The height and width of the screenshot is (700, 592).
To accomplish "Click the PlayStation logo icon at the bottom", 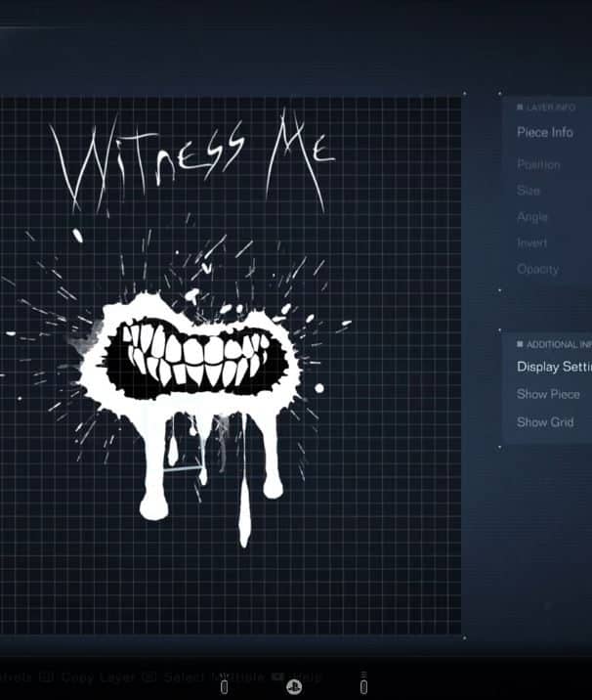I will pos(294,686).
